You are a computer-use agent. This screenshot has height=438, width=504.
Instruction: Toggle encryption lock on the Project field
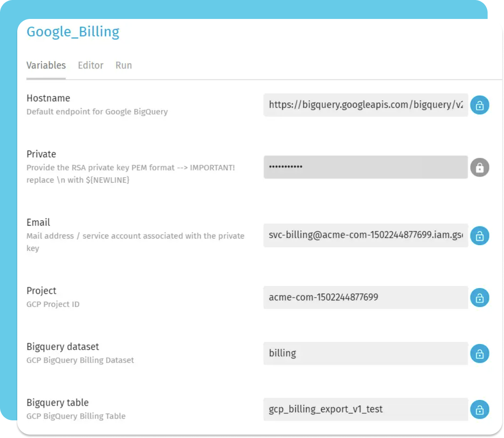point(479,297)
